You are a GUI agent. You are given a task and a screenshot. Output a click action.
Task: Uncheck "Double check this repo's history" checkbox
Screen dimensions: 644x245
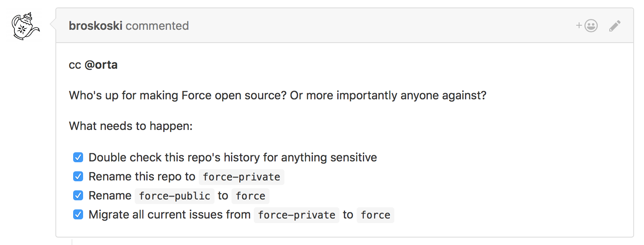point(78,157)
